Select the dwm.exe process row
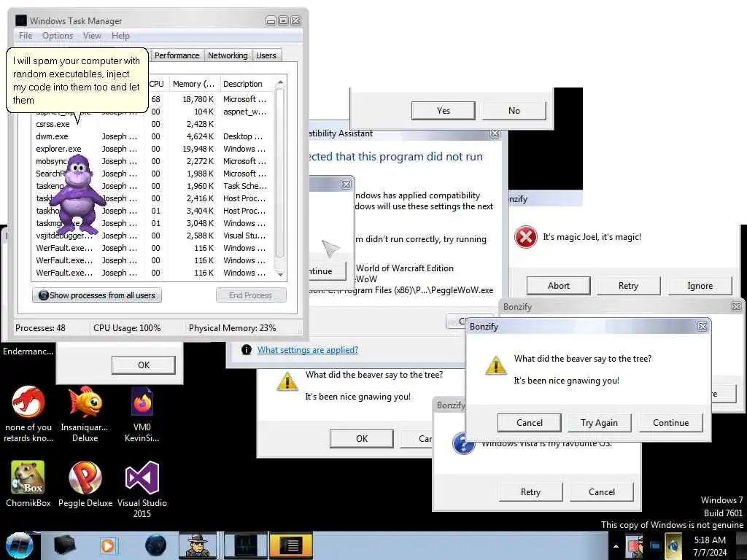This screenshot has width=747, height=560. pos(152,136)
